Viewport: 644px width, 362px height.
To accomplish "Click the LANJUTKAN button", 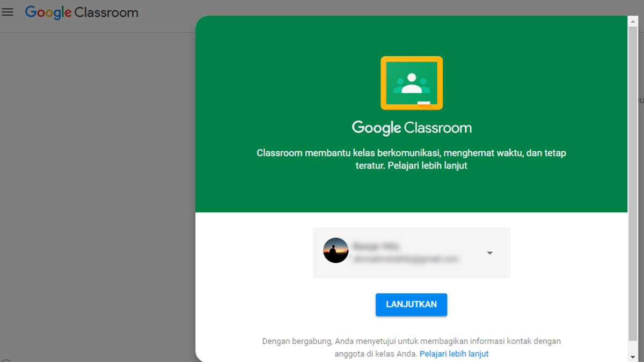I will pos(411,305).
